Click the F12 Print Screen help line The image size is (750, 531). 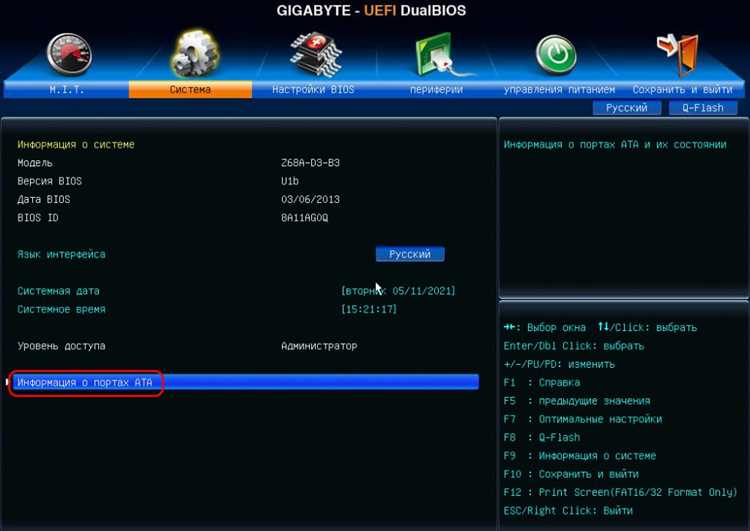(x=620, y=492)
